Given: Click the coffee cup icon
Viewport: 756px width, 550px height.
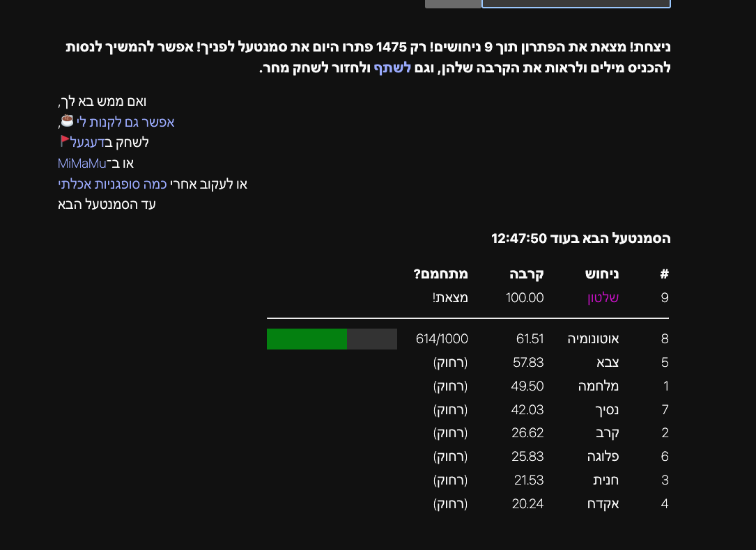Looking at the screenshot, I should click(68, 120).
